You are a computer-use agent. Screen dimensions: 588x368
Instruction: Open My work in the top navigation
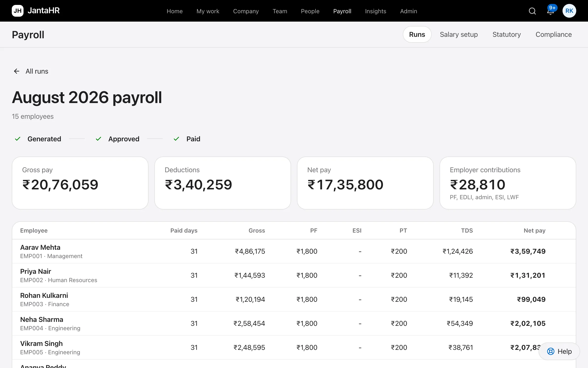click(x=208, y=11)
